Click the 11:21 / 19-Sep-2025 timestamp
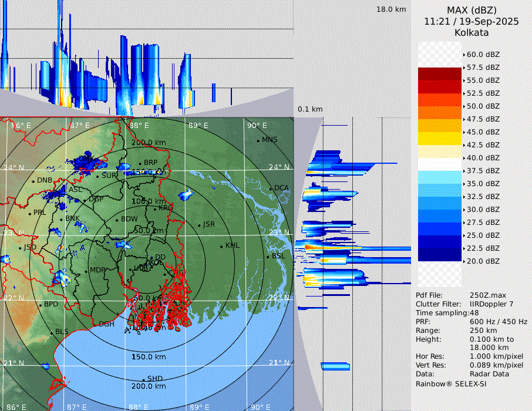Viewport: 532px width, 411px height. coord(472,21)
